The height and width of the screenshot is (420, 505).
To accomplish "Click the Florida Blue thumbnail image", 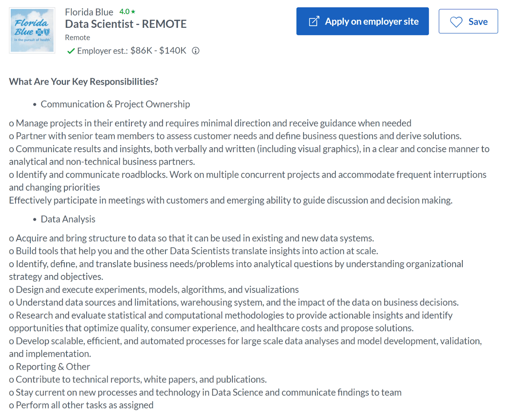I will pos(32,30).
